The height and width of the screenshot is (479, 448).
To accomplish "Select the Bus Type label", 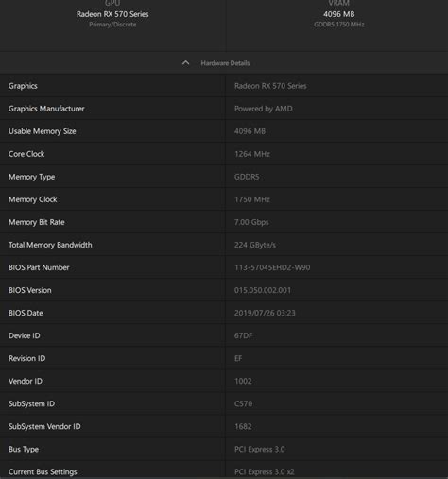I will pyautogui.click(x=24, y=449).
